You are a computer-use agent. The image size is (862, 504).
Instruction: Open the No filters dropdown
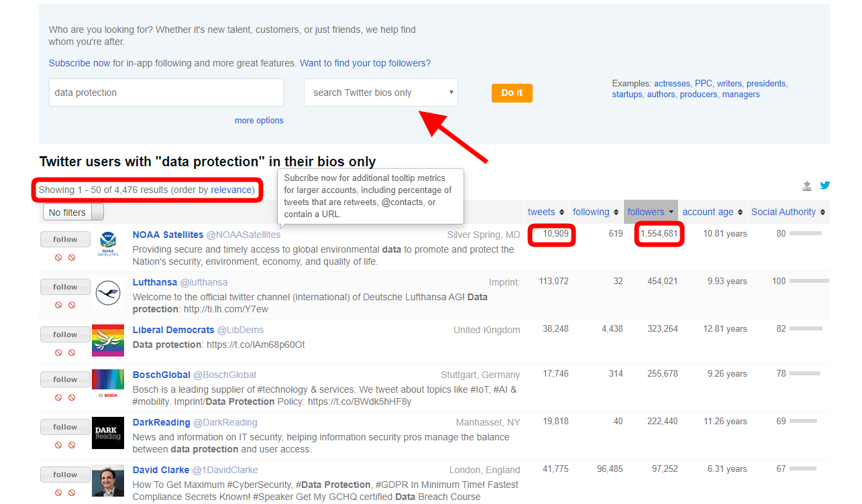[74, 212]
